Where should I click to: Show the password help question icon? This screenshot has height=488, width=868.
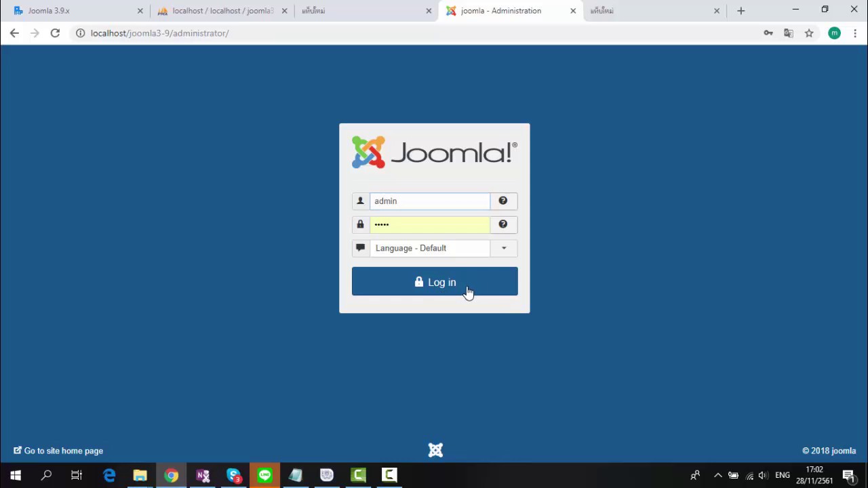(x=503, y=224)
